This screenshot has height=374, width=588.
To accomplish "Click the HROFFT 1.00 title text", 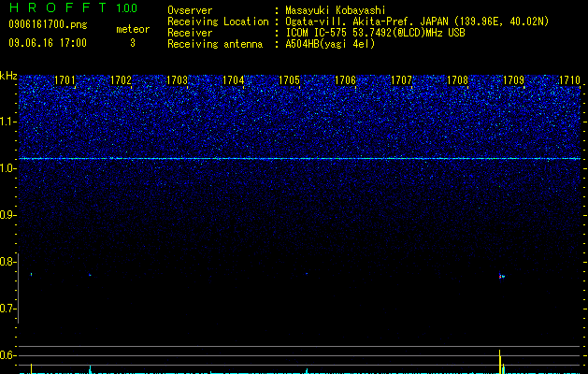I will pos(74,7).
